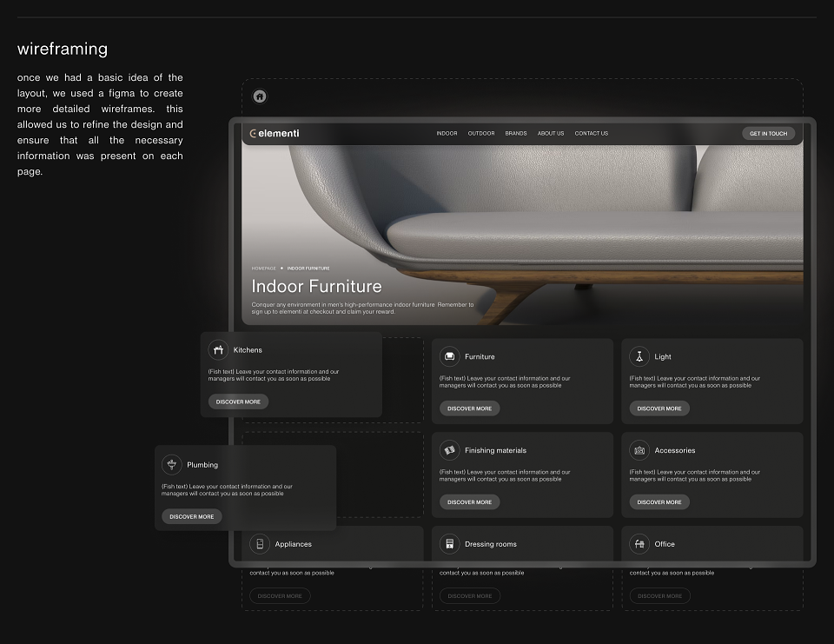
Task: Click Discover More under Kitchens
Action: 238,402
